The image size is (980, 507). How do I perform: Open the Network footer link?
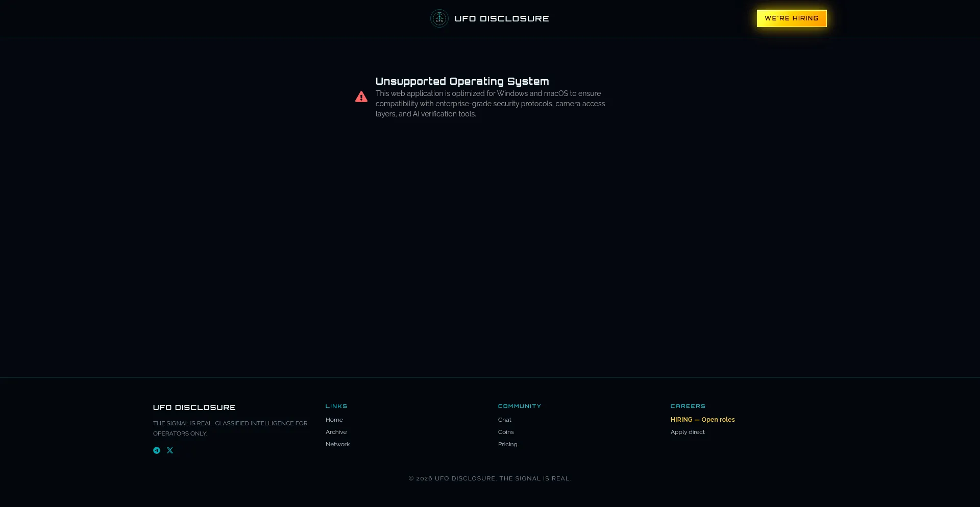click(x=337, y=444)
